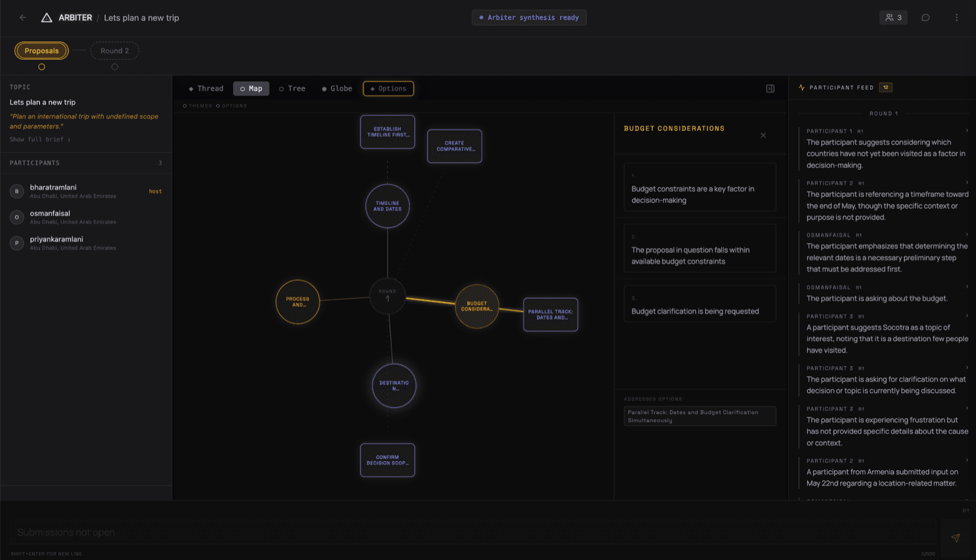Click the host label
This screenshot has height=560, width=976.
click(156, 192)
